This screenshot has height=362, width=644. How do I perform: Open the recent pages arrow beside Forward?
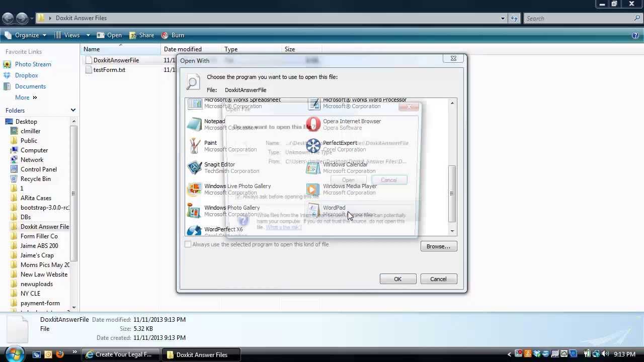[x=32, y=18]
